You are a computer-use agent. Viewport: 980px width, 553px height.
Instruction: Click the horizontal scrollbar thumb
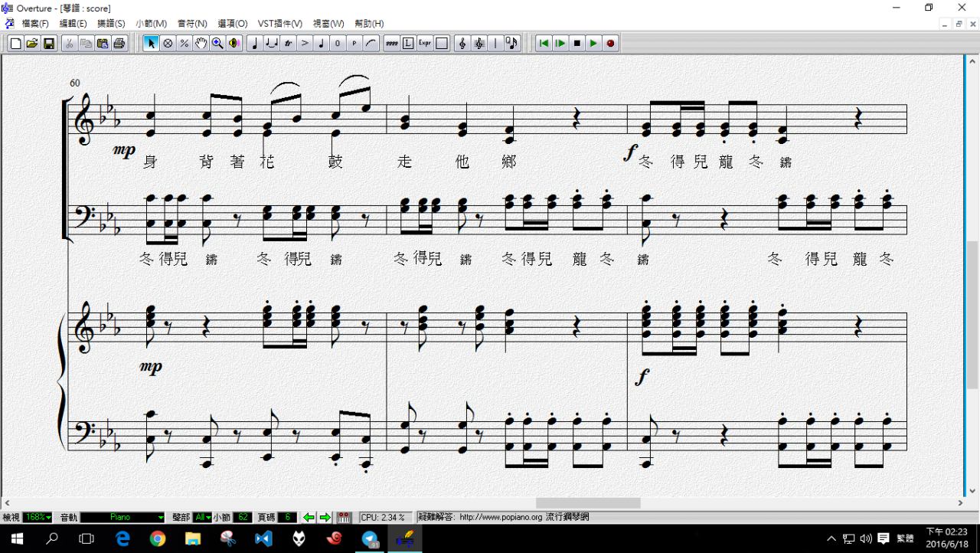588,503
